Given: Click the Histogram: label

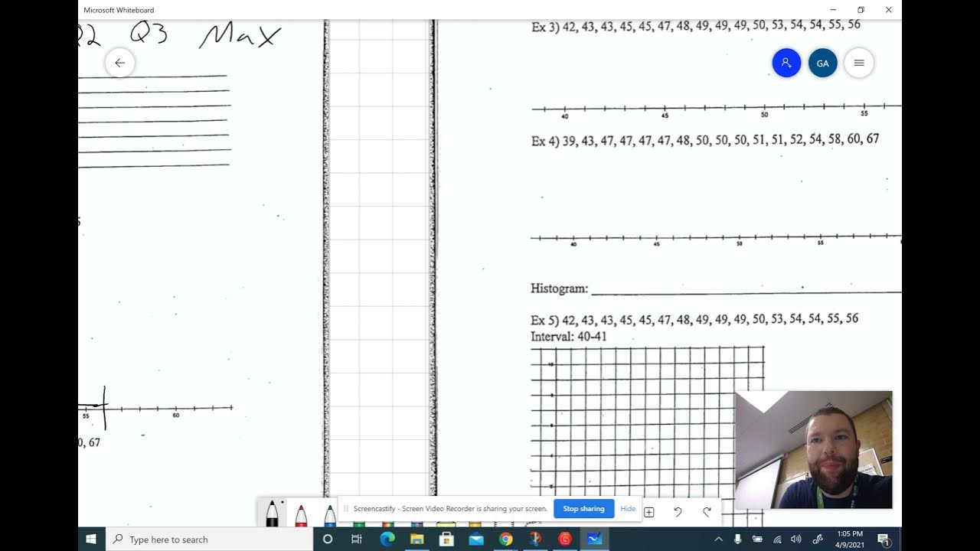Looking at the screenshot, I should tap(560, 289).
